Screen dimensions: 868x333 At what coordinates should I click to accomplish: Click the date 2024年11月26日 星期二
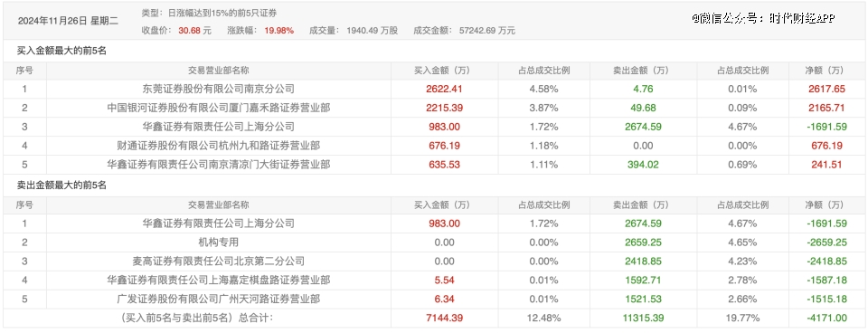coord(68,22)
